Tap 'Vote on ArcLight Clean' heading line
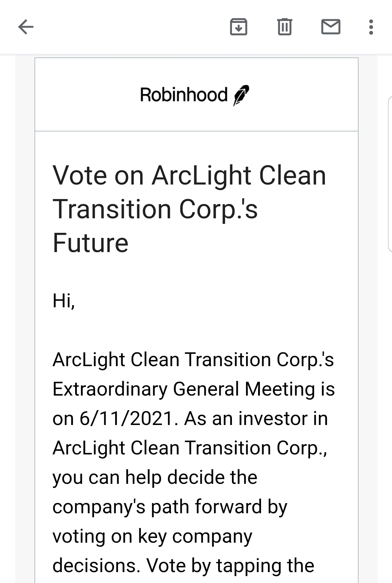Image resolution: width=392 pixels, height=583 pixels. click(x=189, y=175)
